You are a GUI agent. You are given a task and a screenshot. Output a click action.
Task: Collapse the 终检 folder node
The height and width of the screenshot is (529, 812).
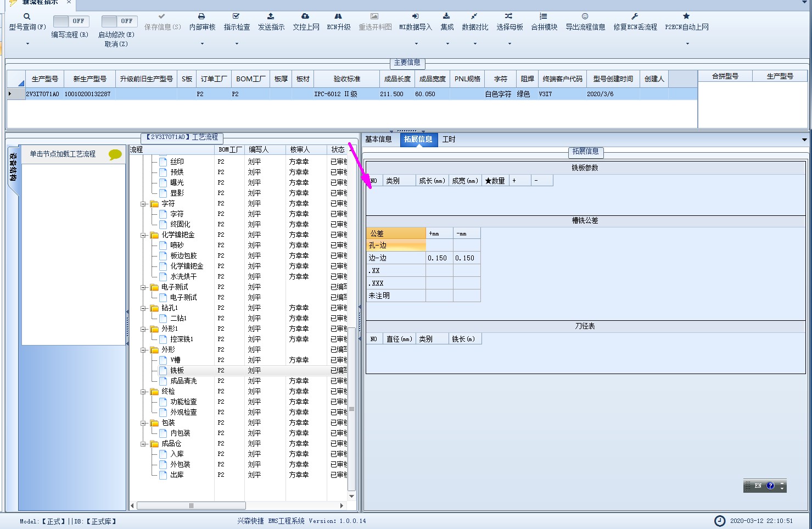click(143, 392)
